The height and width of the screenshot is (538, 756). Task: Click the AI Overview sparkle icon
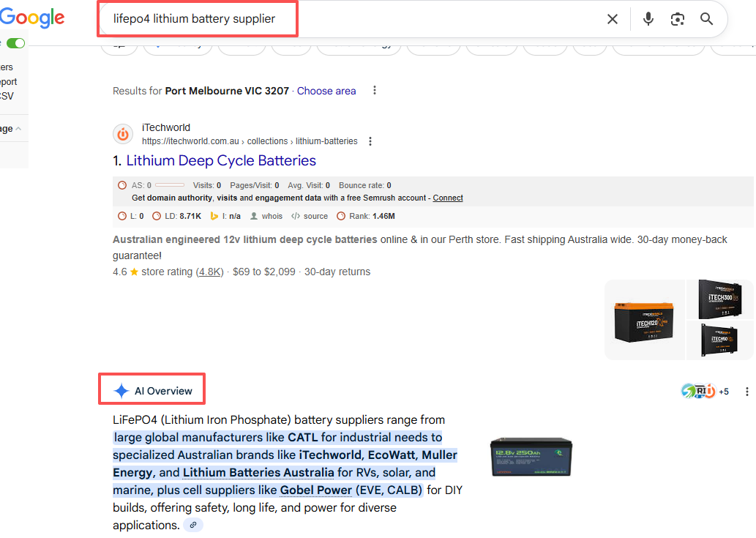click(x=121, y=391)
